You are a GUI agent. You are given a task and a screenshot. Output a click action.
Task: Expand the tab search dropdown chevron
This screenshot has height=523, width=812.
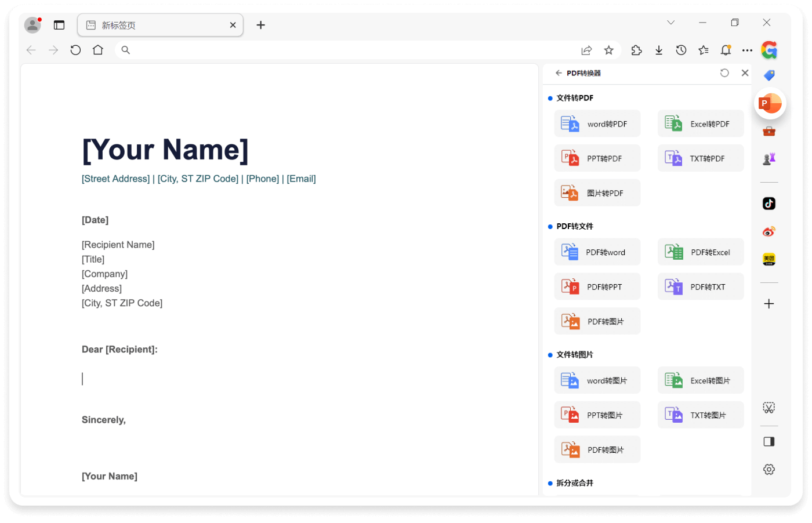[x=670, y=23]
